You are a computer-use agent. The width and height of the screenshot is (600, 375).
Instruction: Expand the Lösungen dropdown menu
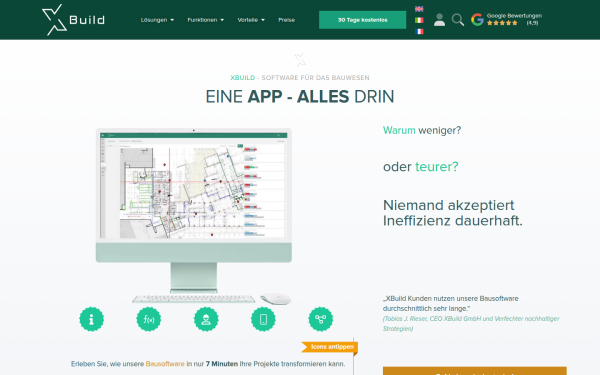157,20
